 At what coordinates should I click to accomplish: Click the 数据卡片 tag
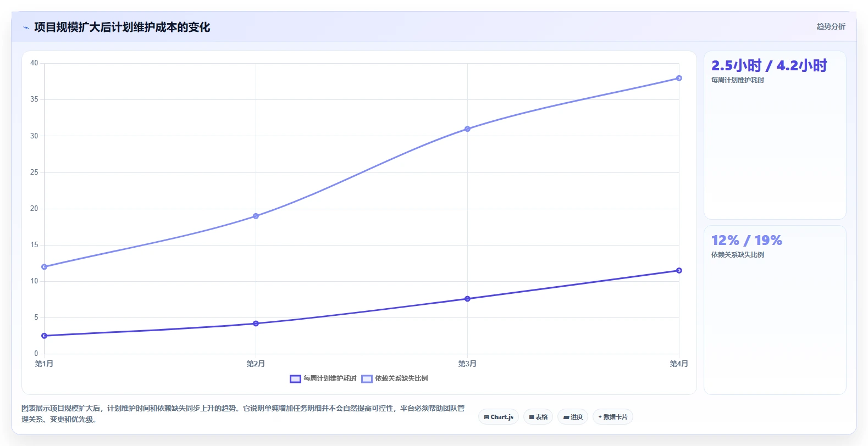[613, 417]
